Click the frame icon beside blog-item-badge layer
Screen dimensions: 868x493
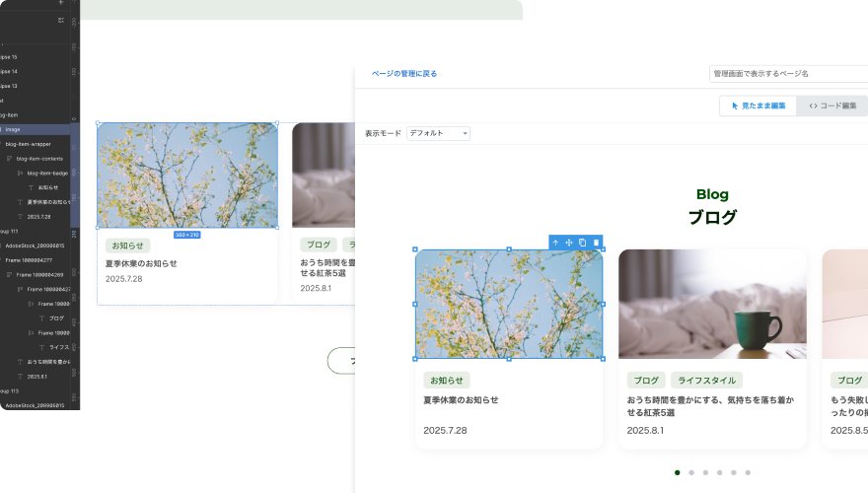click(x=20, y=173)
